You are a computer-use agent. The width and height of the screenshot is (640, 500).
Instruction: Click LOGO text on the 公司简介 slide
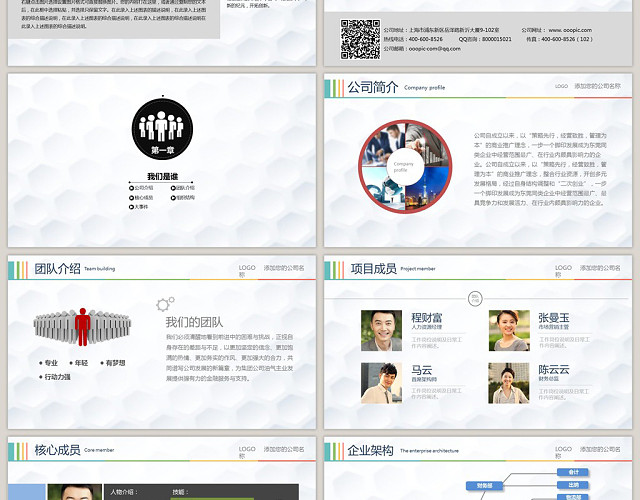[561, 86]
